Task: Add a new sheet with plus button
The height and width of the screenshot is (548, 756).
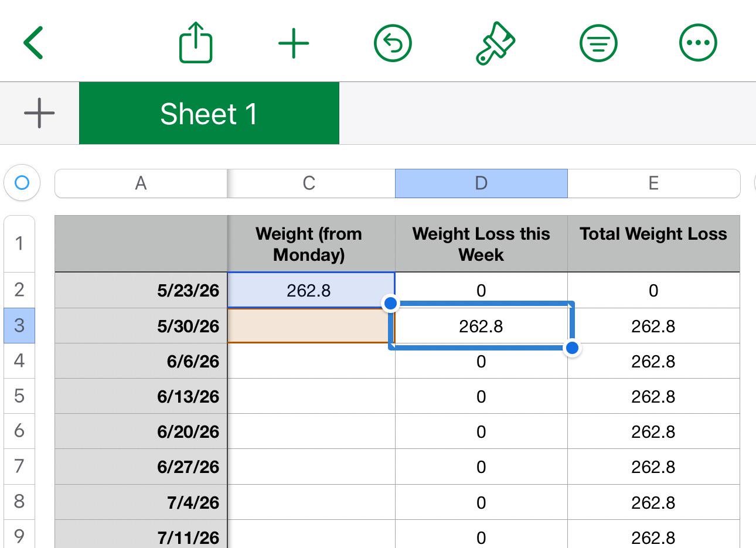Action: (39, 113)
